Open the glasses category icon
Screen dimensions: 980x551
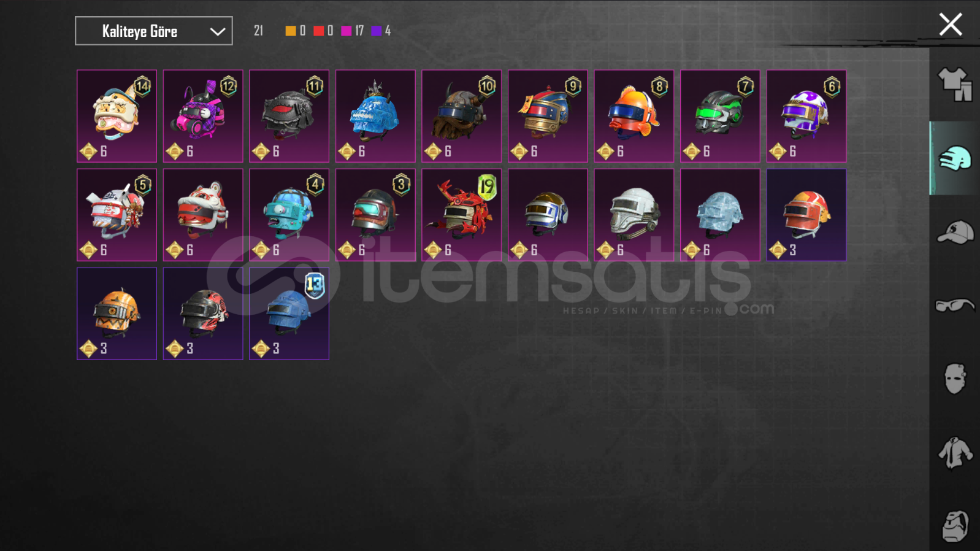[955, 305]
